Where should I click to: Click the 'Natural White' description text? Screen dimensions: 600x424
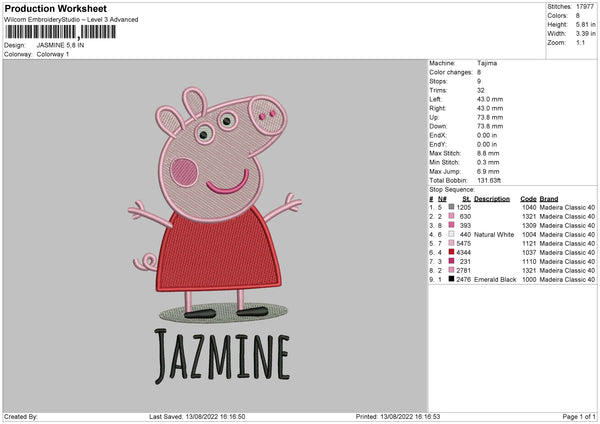494,234
